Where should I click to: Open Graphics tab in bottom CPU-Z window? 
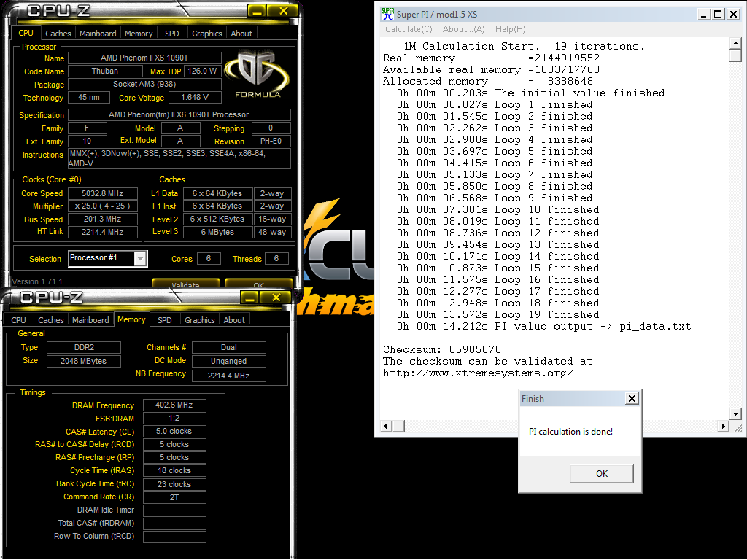tap(200, 320)
